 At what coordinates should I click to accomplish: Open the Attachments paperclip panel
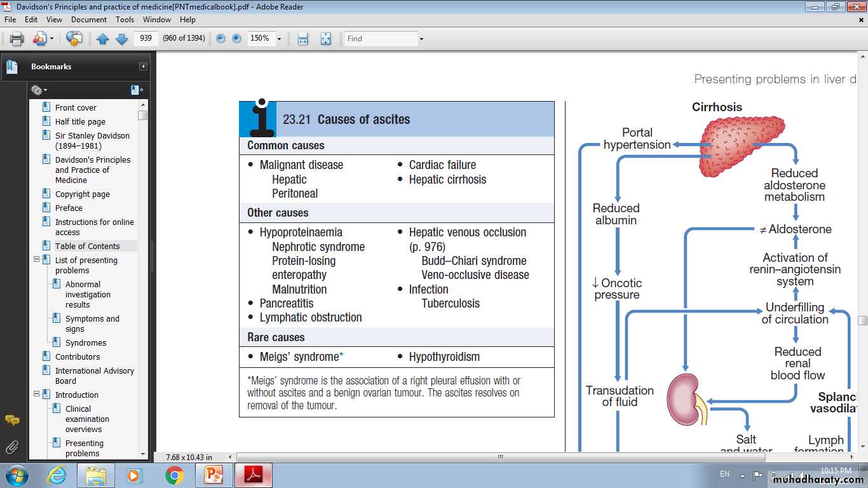point(11,447)
